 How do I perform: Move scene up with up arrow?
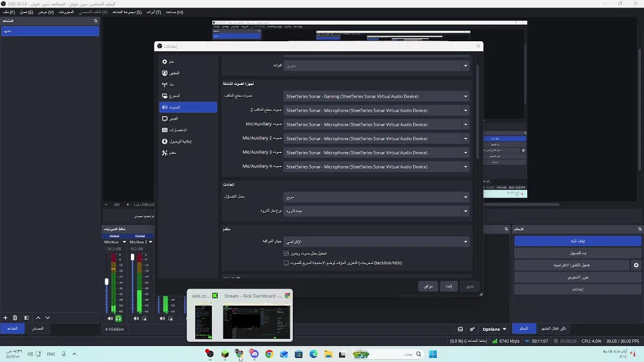[x=38, y=318]
